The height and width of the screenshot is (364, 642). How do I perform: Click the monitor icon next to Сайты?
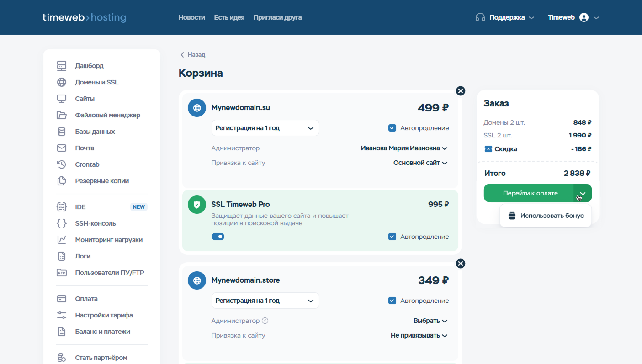tap(62, 99)
